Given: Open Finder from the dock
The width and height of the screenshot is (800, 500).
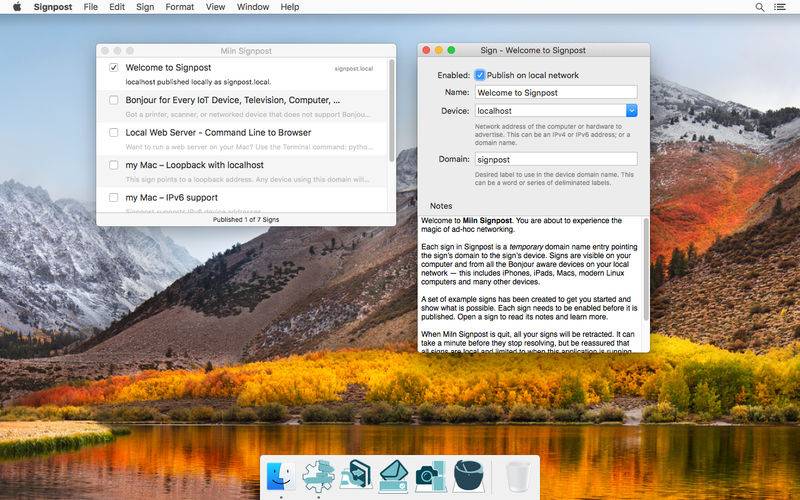Looking at the screenshot, I should pos(281,476).
